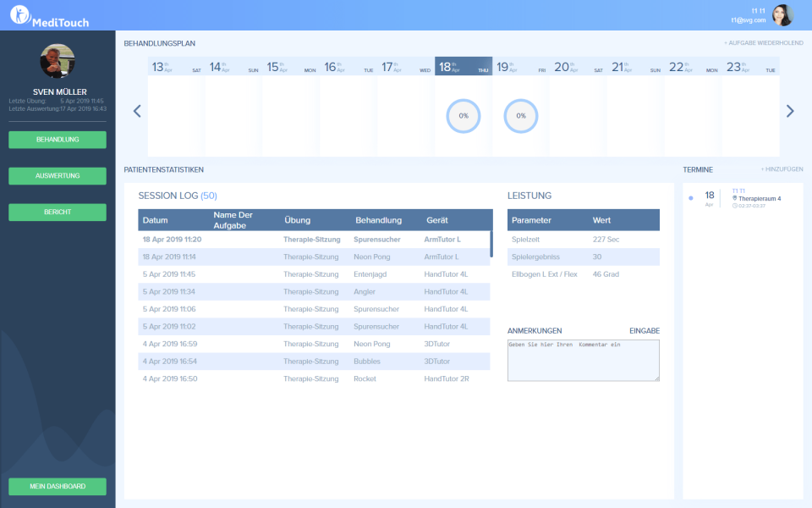Select the Entenjagd session row
The height and width of the screenshot is (508, 812).
(314, 274)
